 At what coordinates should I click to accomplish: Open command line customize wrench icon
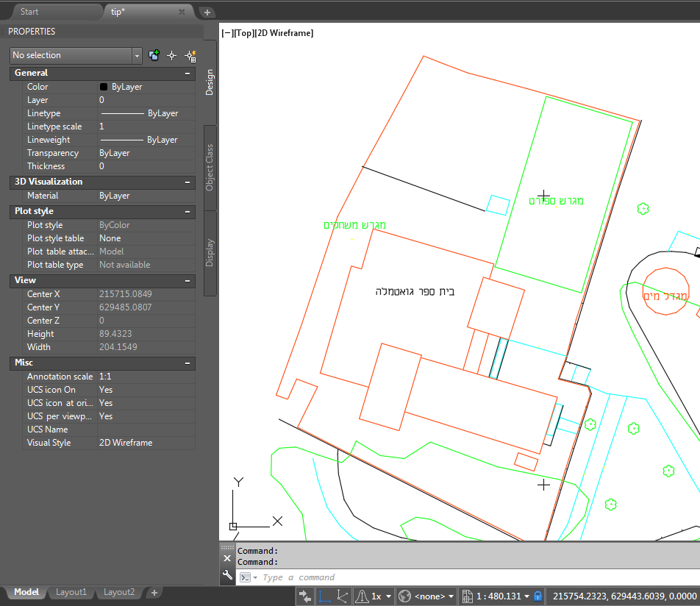pyautogui.click(x=227, y=575)
